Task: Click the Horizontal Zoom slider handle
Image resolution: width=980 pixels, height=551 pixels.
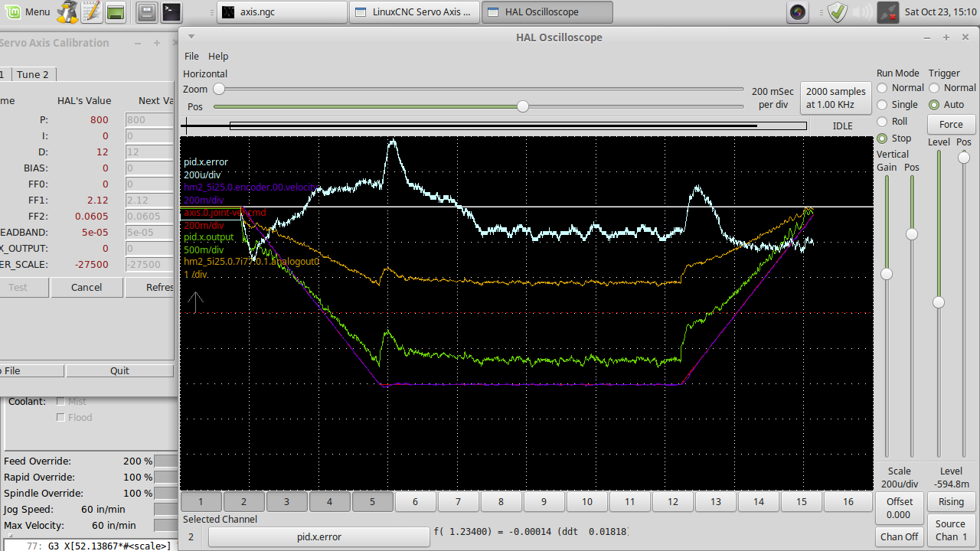Action: click(x=219, y=90)
